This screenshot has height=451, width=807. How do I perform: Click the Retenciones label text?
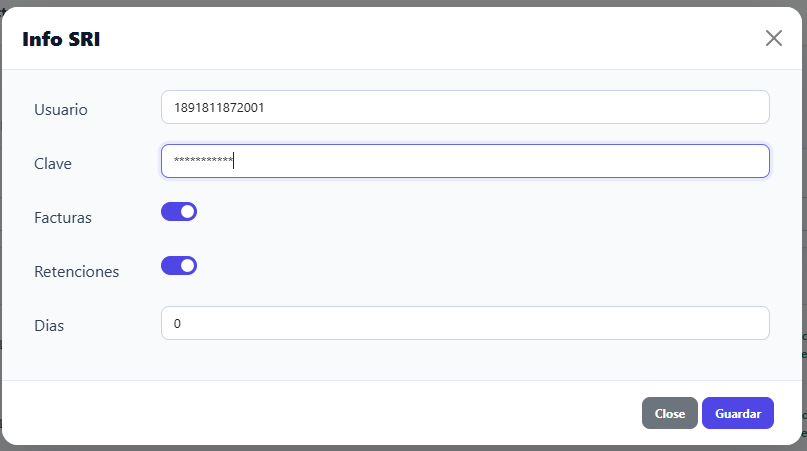[77, 272]
